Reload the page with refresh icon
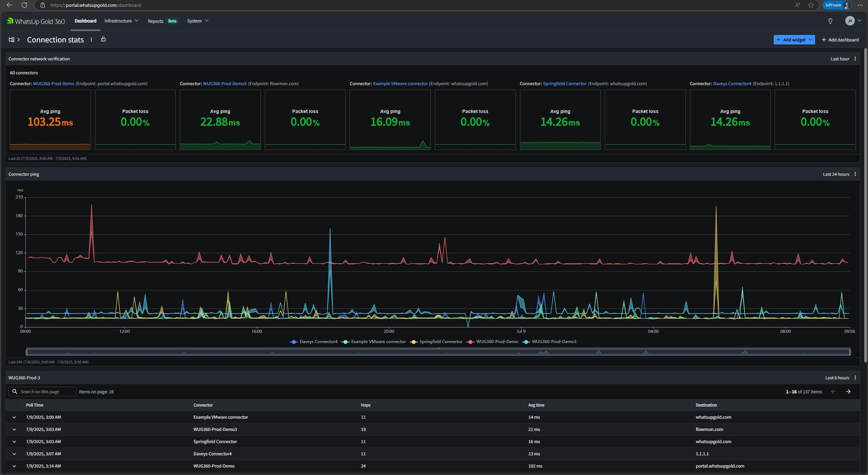 pyautogui.click(x=24, y=5)
